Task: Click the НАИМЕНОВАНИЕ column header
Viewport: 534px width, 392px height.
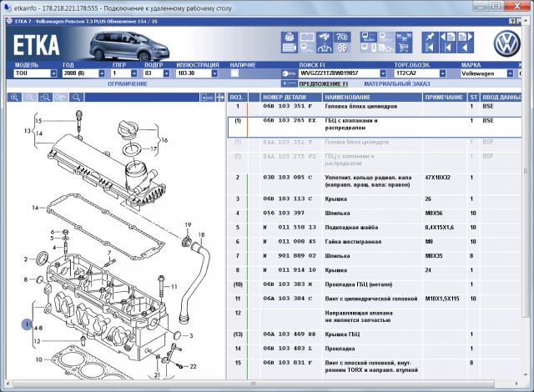Action: pyautogui.click(x=372, y=98)
